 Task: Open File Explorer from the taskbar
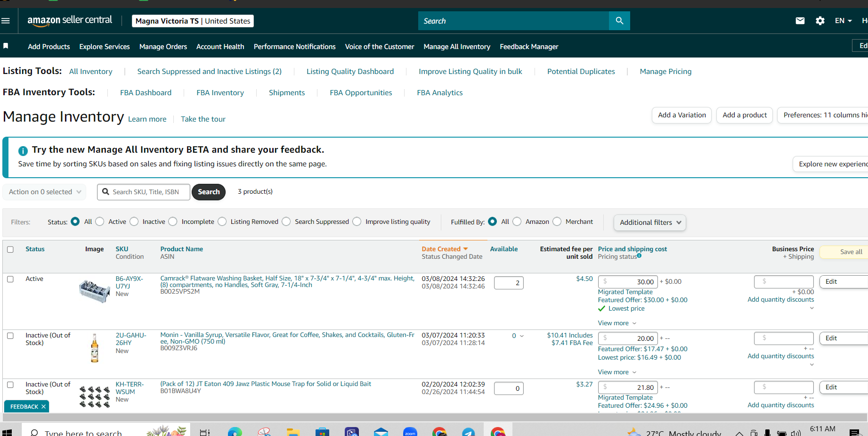293,432
